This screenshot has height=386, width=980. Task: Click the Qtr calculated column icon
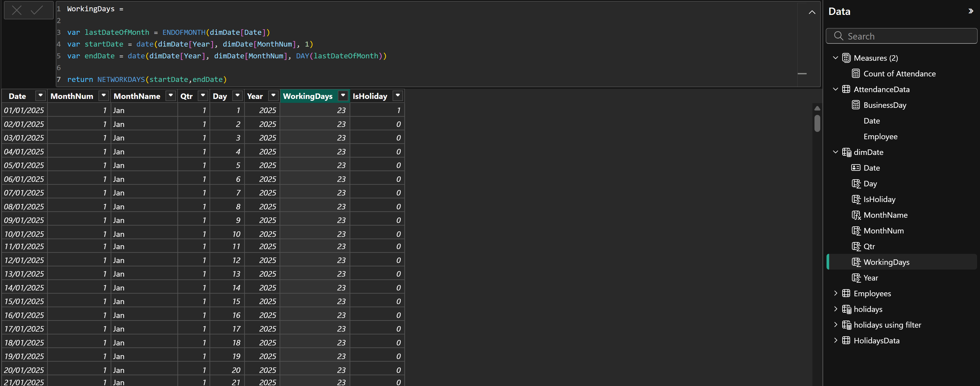click(x=856, y=247)
